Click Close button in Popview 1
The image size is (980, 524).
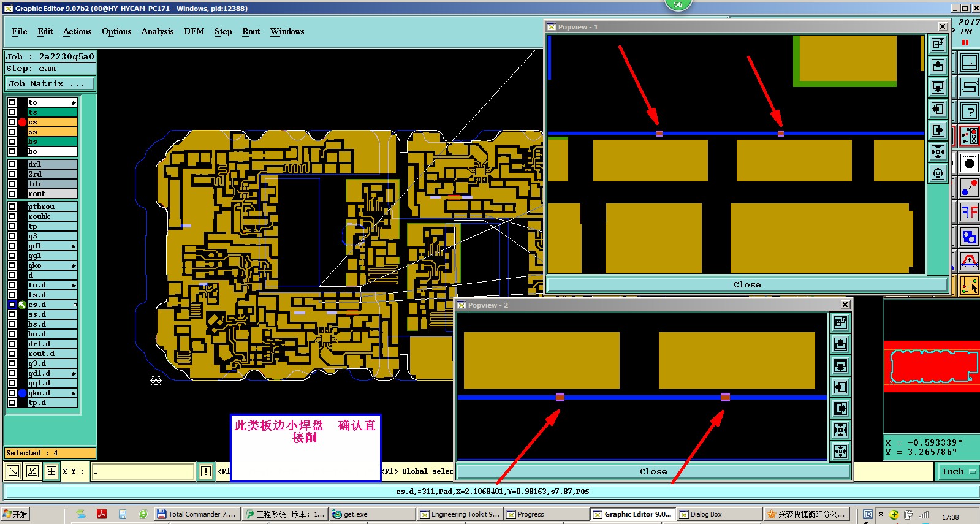click(747, 284)
